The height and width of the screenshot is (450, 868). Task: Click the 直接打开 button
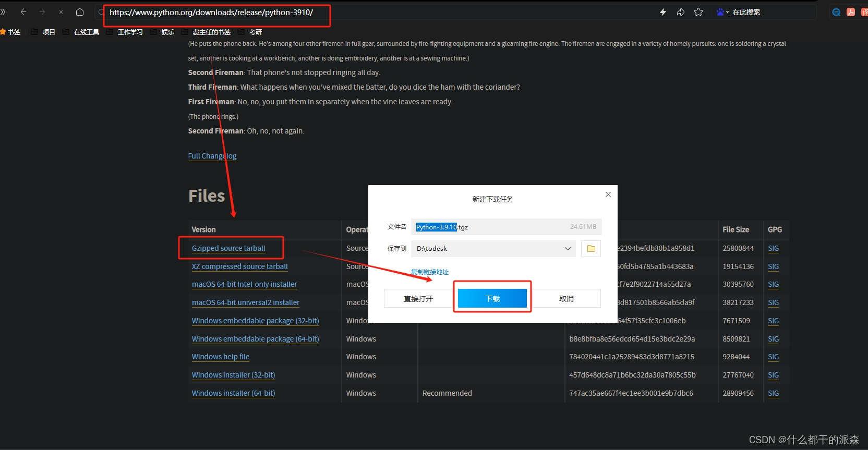tap(418, 299)
